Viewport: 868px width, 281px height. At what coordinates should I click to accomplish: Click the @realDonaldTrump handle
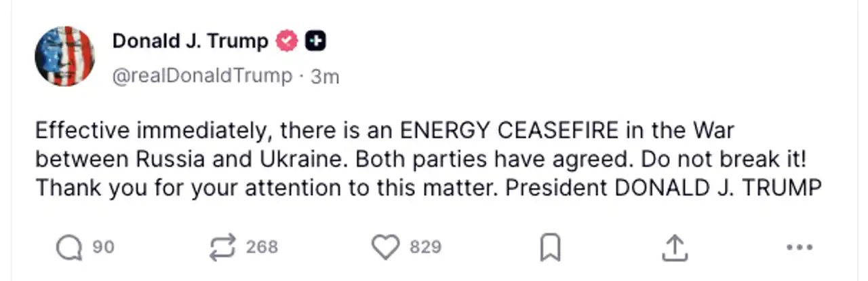[x=202, y=76]
